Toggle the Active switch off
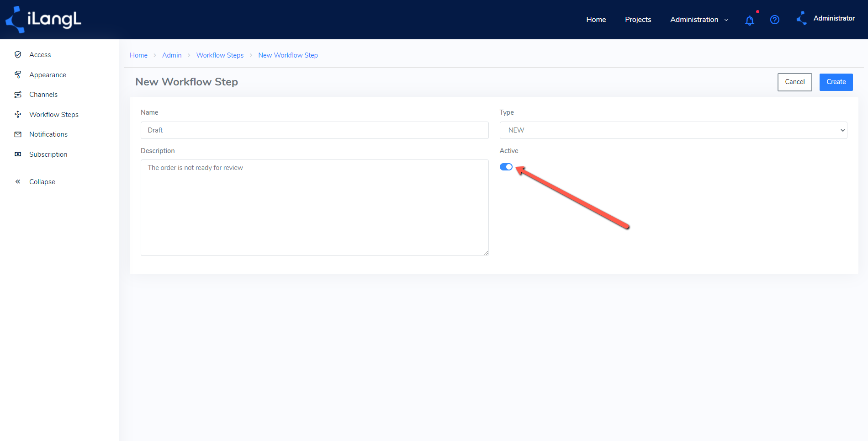Screen dimensions: 868x441 506,167
